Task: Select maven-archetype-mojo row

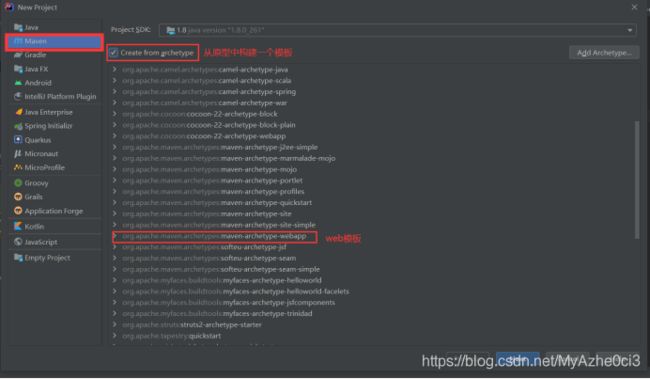Action: pyautogui.click(x=209, y=169)
